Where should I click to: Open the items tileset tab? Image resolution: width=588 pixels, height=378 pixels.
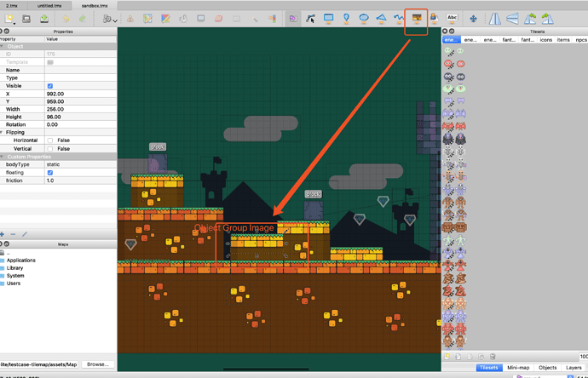point(563,40)
